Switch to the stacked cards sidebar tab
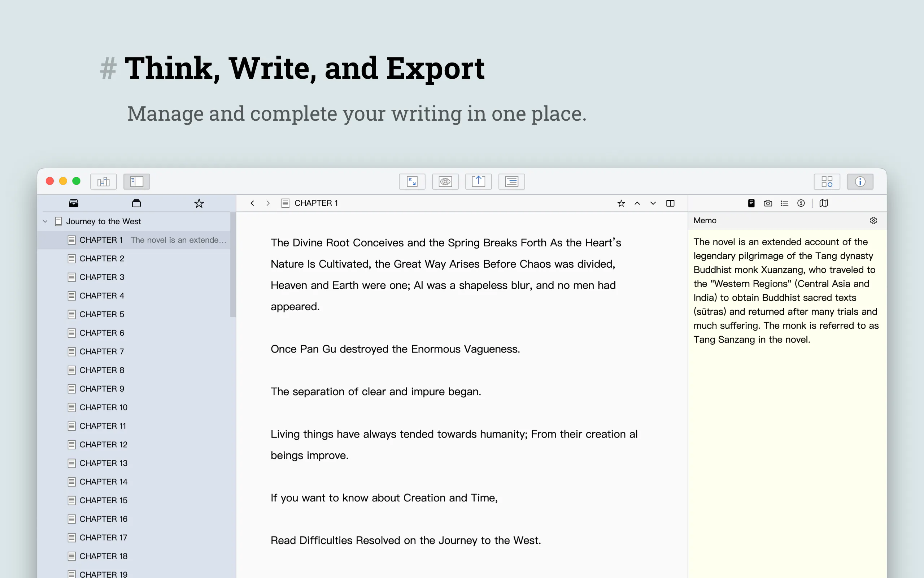Image resolution: width=924 pixels, height=578 pixels. click(136, 203)
